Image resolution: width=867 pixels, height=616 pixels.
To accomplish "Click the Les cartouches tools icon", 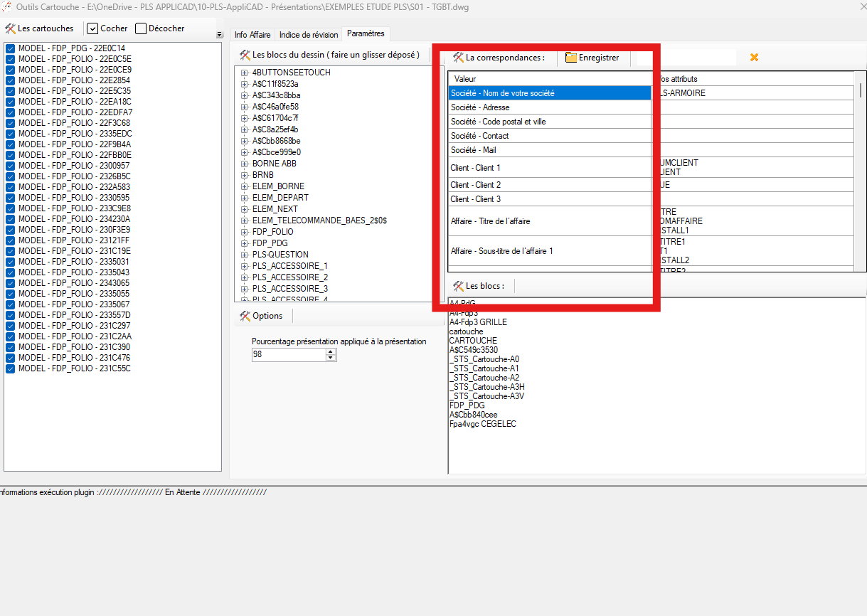I will (11, 29).
